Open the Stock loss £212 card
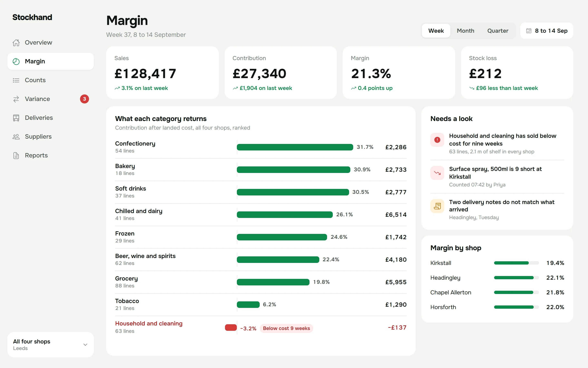Image resolution: width=588 pixels, height=368 pixels. [517, 73]
